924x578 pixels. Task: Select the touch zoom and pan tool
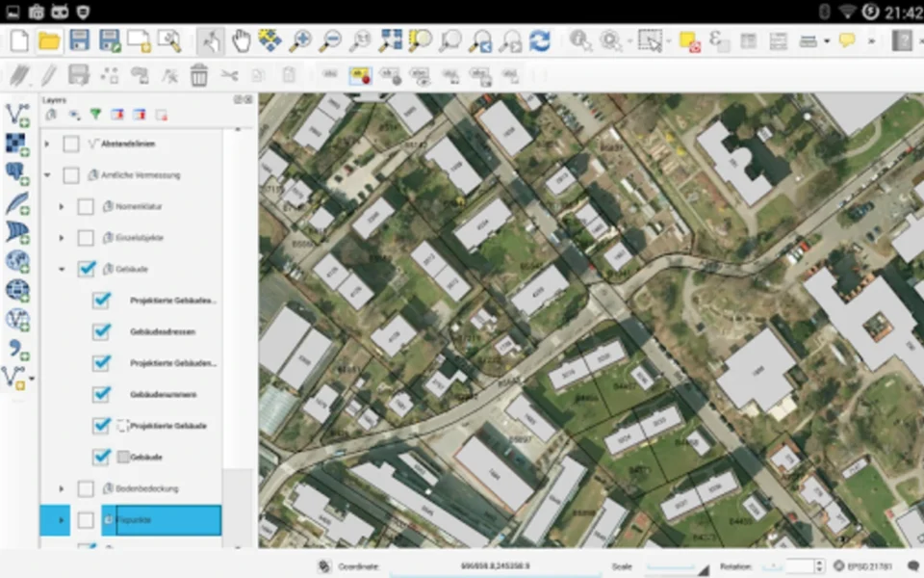pyautogui.click(x=211, y=40)
